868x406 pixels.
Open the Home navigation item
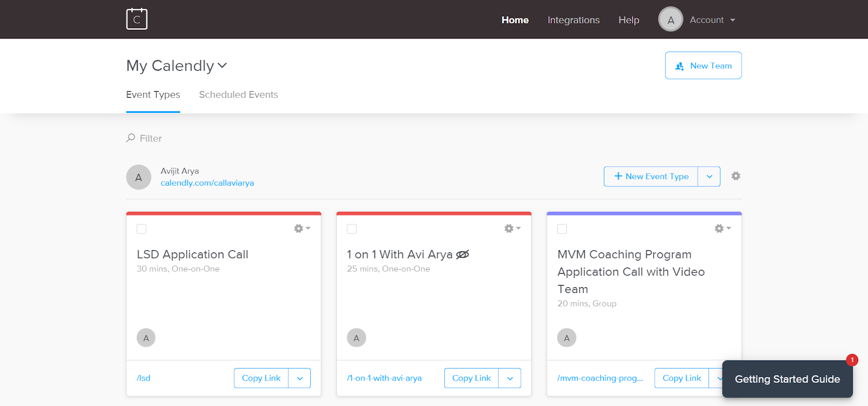coord(515,20)
